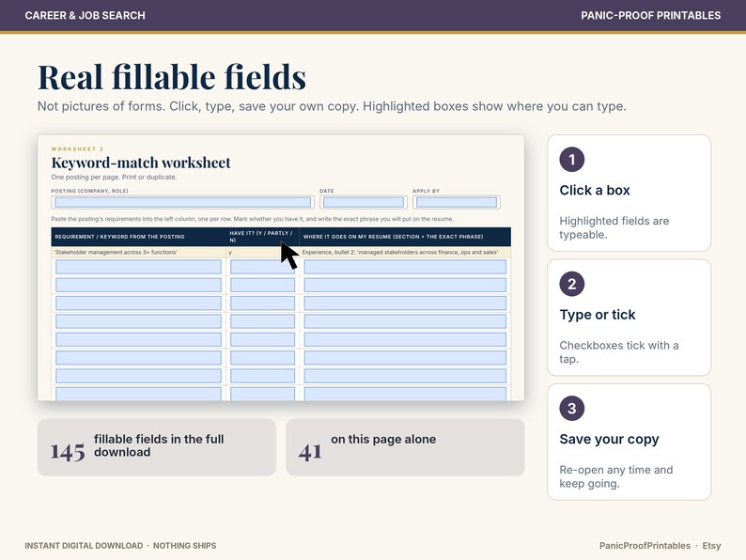Click the '145' fillable fields number
The image size is (746, 560).
[x=68, y=453]
